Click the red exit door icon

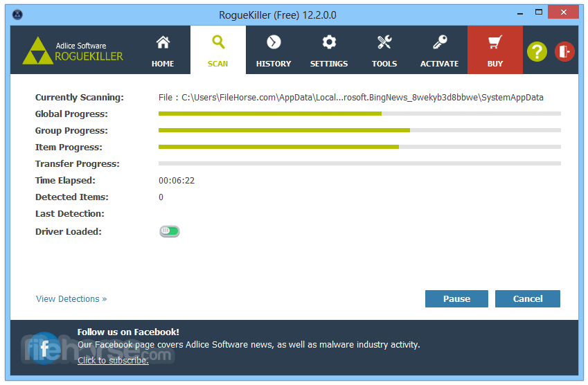(x=564, y=51)
